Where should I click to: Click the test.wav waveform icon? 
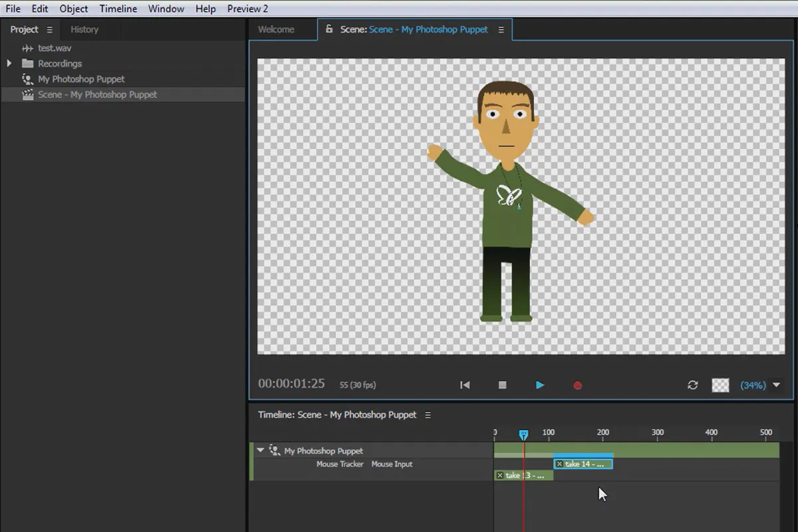[27, 48]
